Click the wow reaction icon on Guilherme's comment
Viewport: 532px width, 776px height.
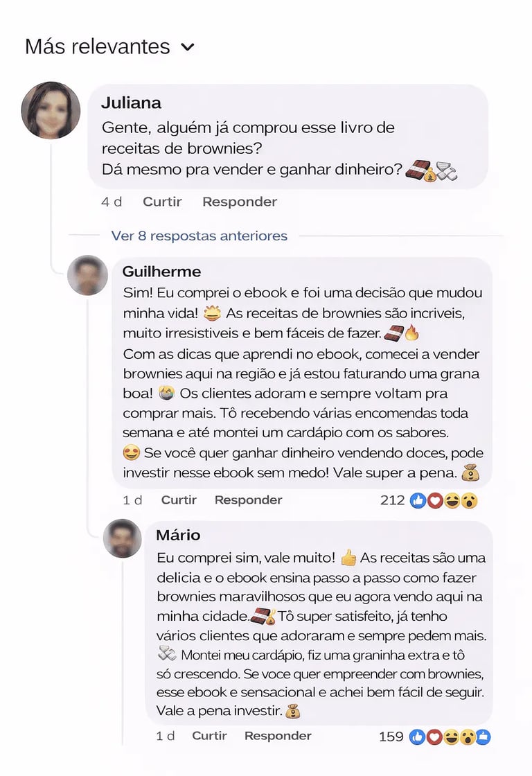pyautogui.click(x=470, y=500)
